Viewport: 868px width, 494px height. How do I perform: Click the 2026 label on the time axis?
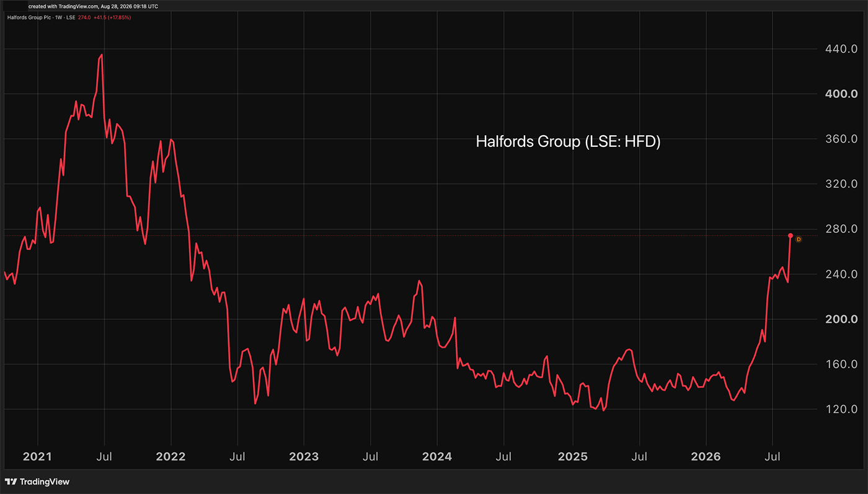pos(706,457)
